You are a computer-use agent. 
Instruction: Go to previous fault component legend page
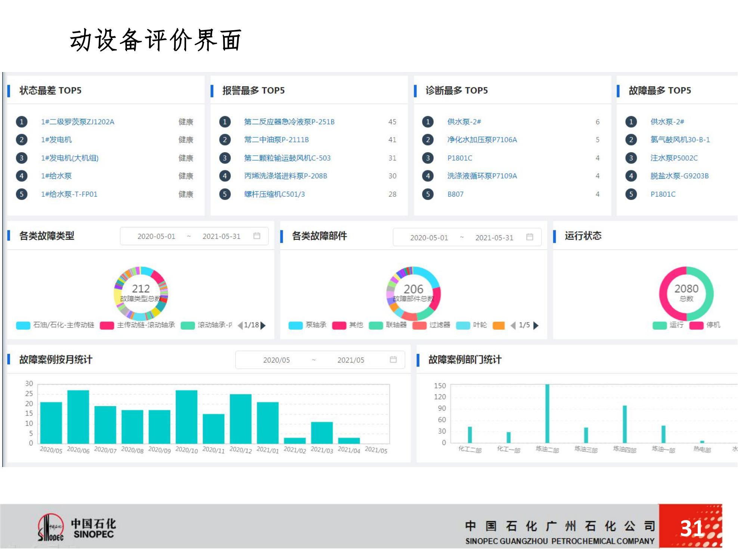click(x=513, y=326)
